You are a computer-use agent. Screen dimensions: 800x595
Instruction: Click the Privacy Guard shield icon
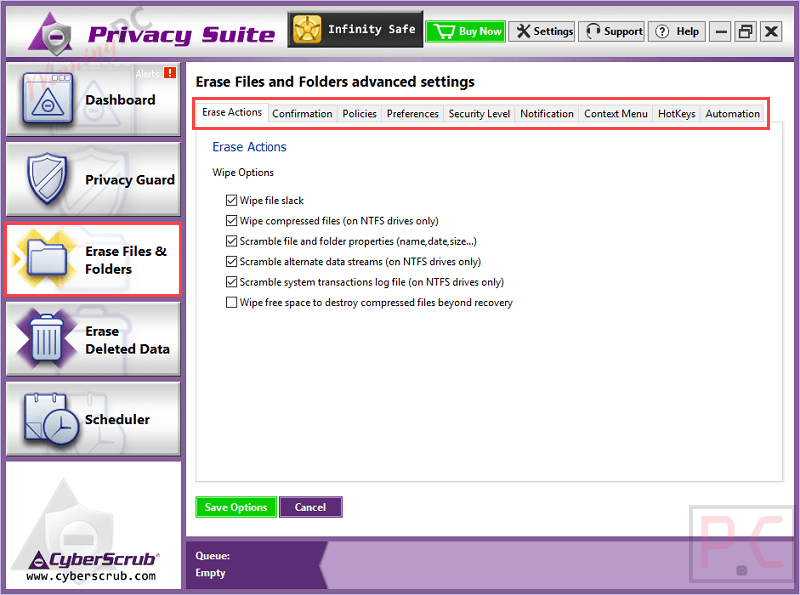tap(47, 178)
